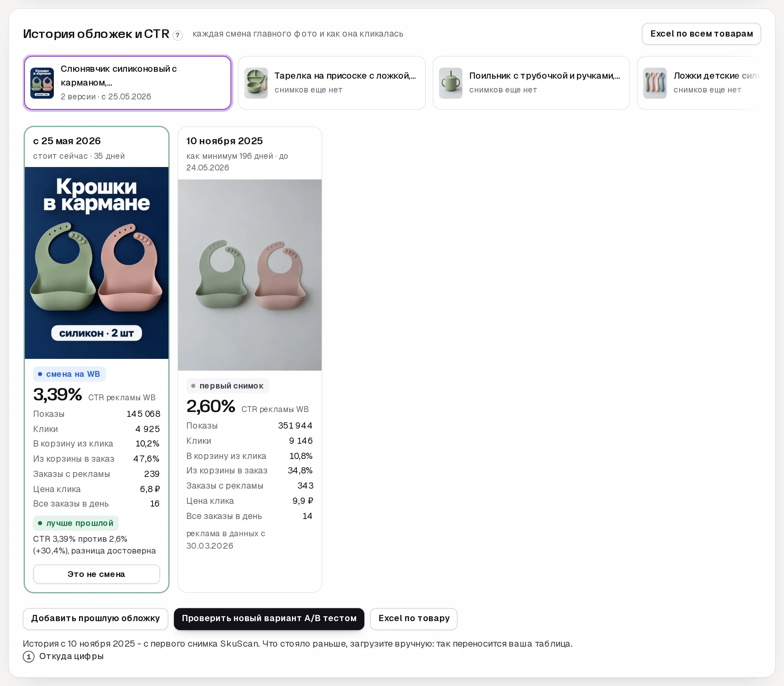The image size is (784, 686).
Task: Open the gray background bibs cover image
Action: [x=249, y=275]
